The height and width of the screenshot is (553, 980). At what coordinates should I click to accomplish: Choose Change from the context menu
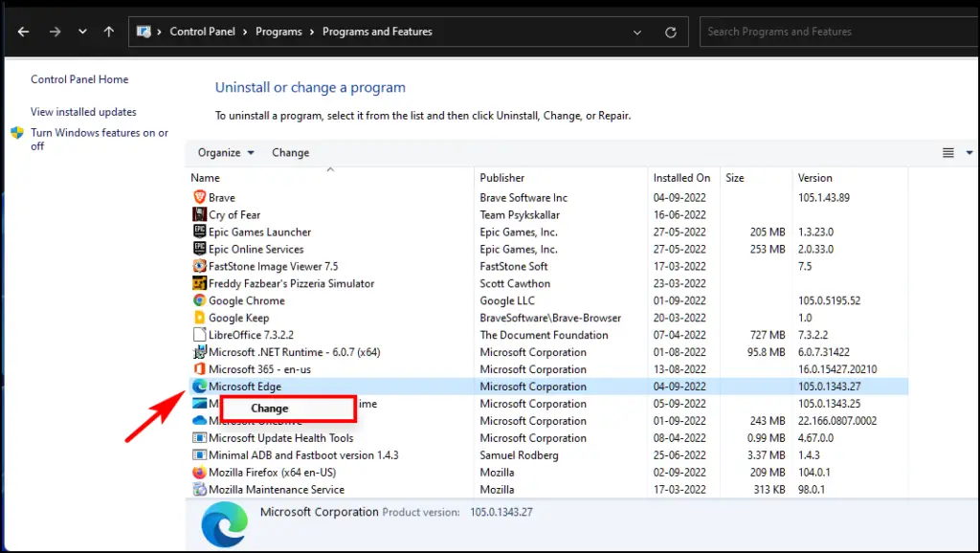click(x=288, y=408)
